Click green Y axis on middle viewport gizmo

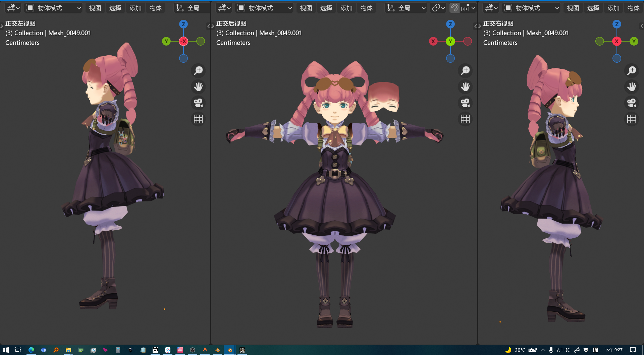click(x=450, y=41)
